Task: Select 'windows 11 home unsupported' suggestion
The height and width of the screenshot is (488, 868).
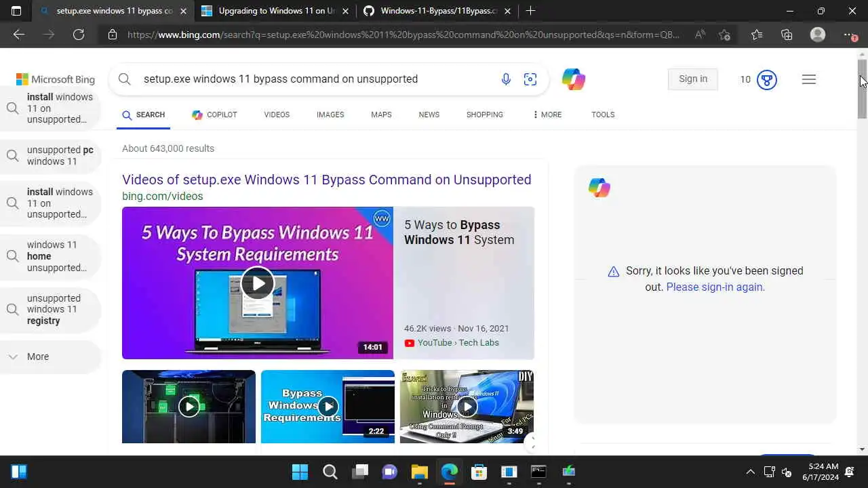Action: [51, 256]
